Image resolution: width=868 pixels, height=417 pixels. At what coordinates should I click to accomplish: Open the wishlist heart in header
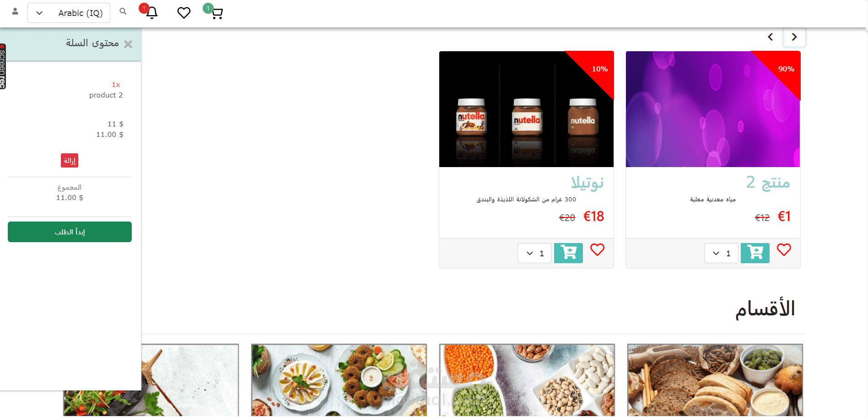click(183, 13)
